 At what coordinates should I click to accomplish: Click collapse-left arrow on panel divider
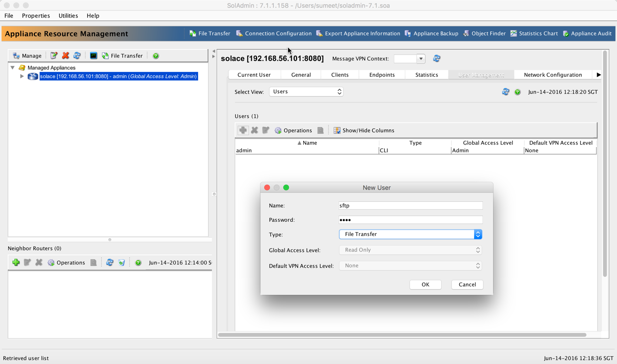click(214, 51)
